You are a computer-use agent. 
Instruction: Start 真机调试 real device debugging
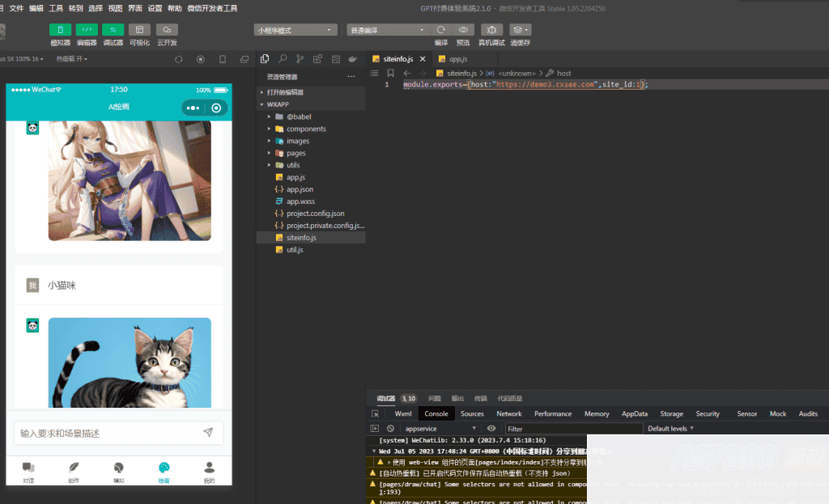(491, 29)
